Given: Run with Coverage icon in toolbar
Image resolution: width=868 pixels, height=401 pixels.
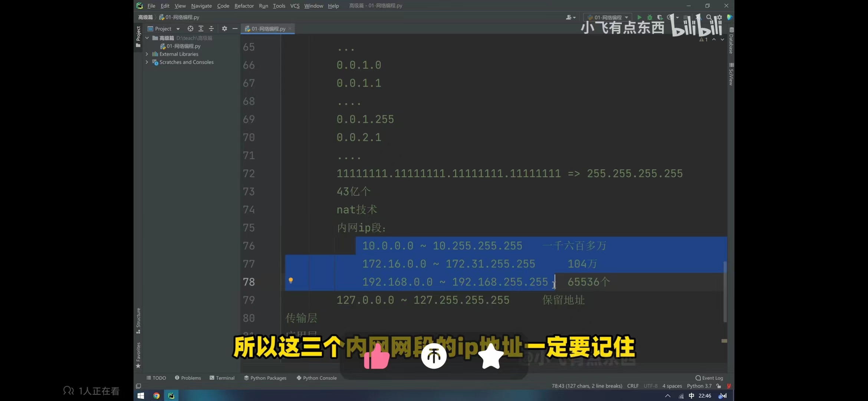Looking at the screenshot, I should pyautogui.click(x=660, y=17).
